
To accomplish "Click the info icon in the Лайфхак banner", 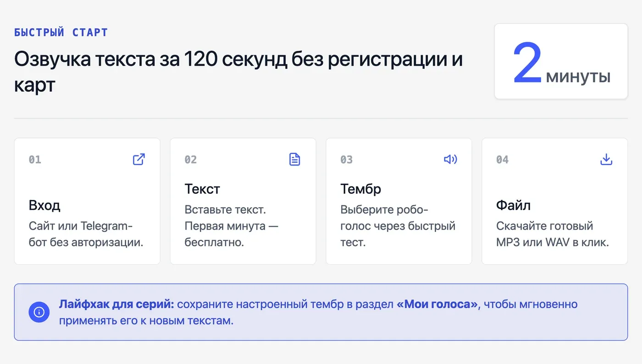I will (39, 312).
